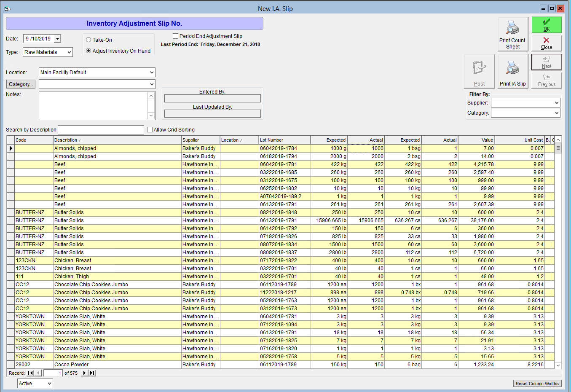Image resolution: width=571 pixels, height=392 pixels.
Task: Click Notes box scroll up arrow
Action: pyautogui.click(x=151, y=96)
